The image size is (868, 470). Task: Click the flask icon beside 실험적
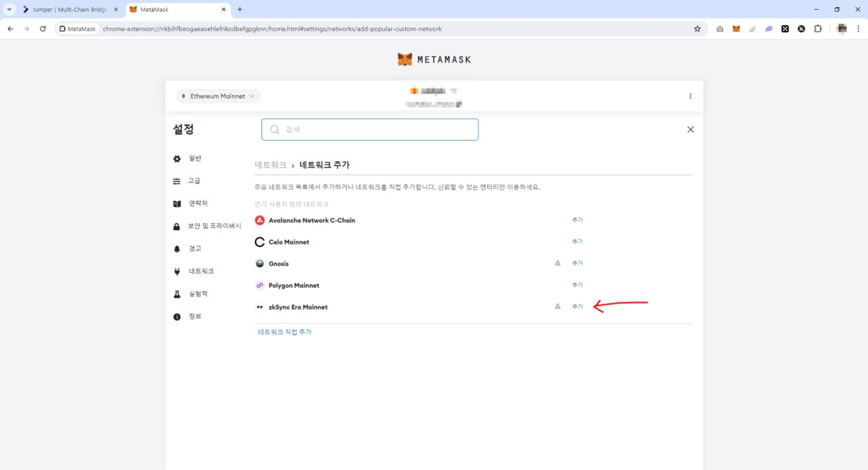177,294
